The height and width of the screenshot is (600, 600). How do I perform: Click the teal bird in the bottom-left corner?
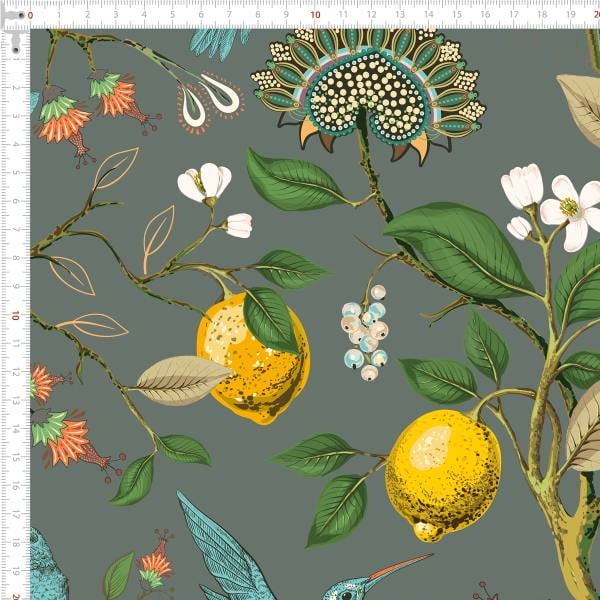point(48,567)
